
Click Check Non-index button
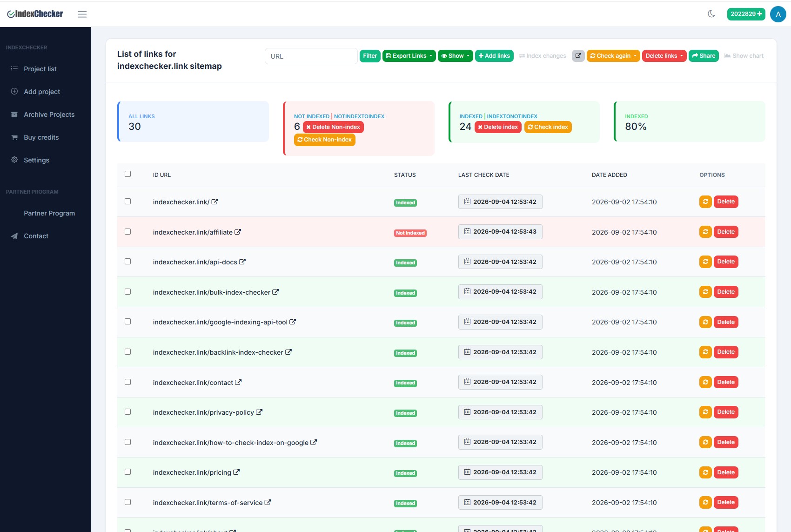pyautogui.click(x=325, y=140)
